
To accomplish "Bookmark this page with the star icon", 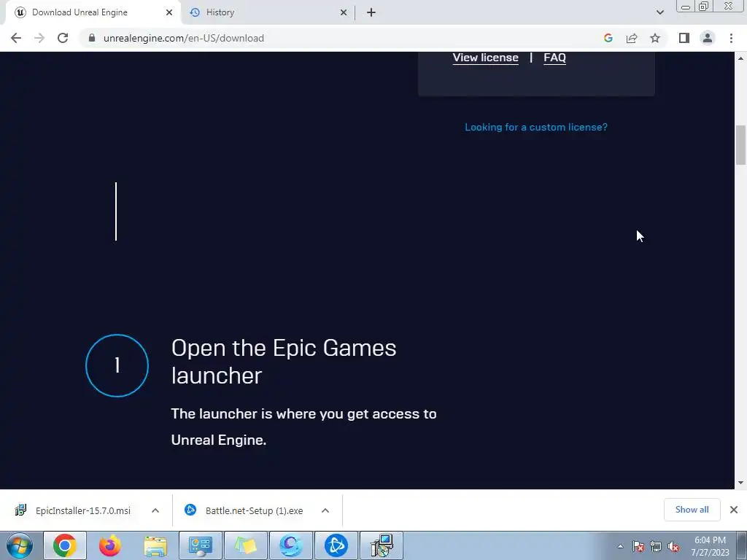I will click(x=655, y=38).
